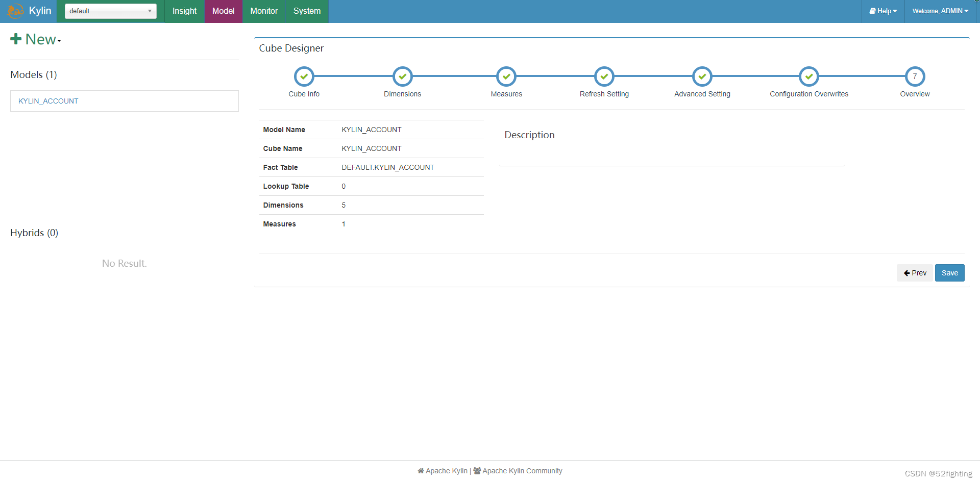Open the default project dropdown

[x=110, y=11]
